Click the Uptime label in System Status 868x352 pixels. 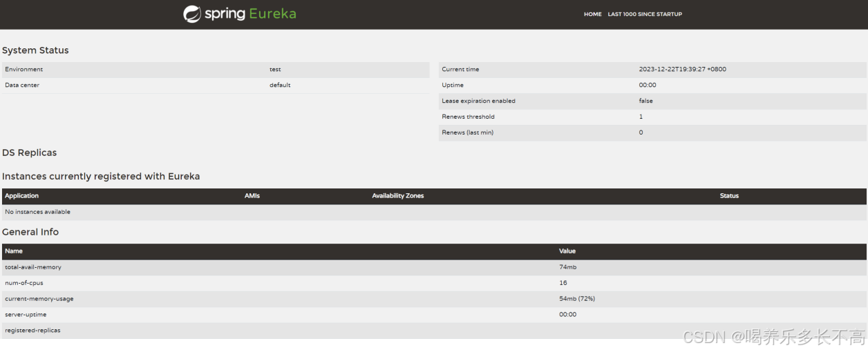click(x=453, y=85)
